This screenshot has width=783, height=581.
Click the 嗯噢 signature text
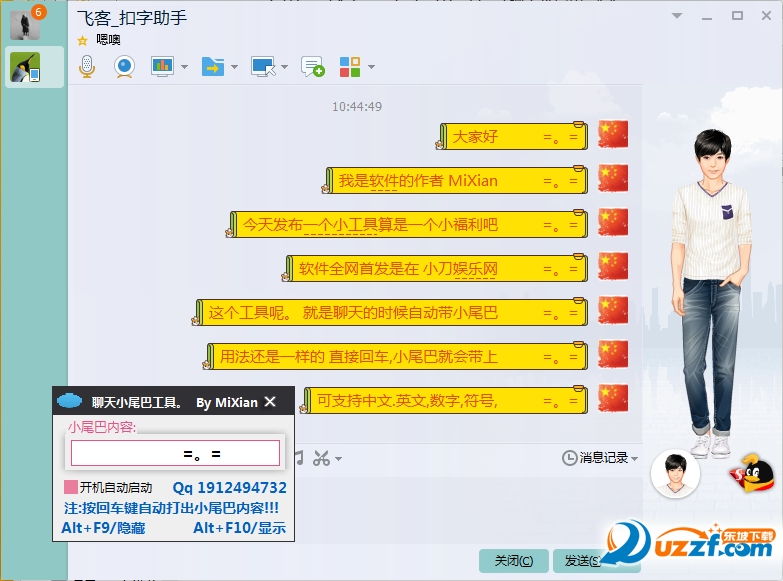(x=108, y=40)
